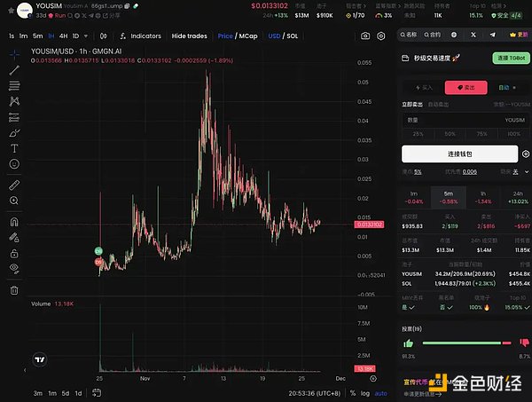This screenshot has height=402, width=532.
Task: Click Hide trades toggle
Action: 190,36
